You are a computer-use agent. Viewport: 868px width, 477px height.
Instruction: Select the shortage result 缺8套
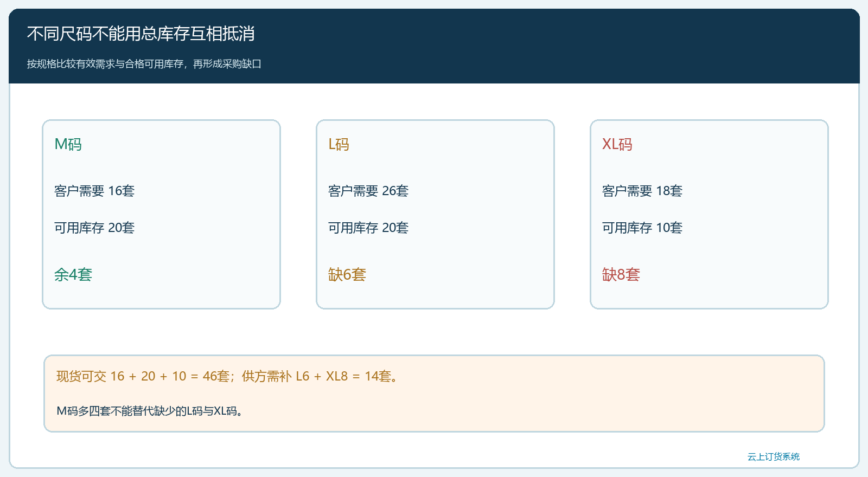coord(621,274)
